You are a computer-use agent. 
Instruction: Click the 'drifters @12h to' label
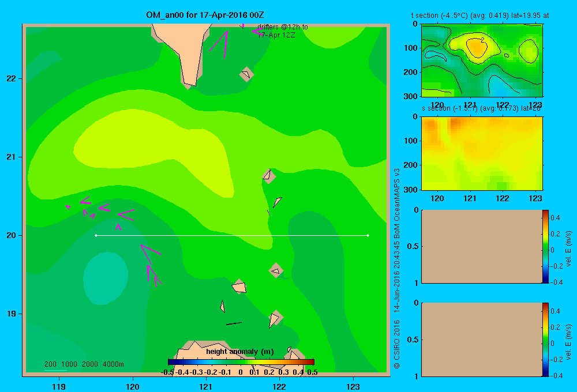pyautogui.click(x=283, y=27)
